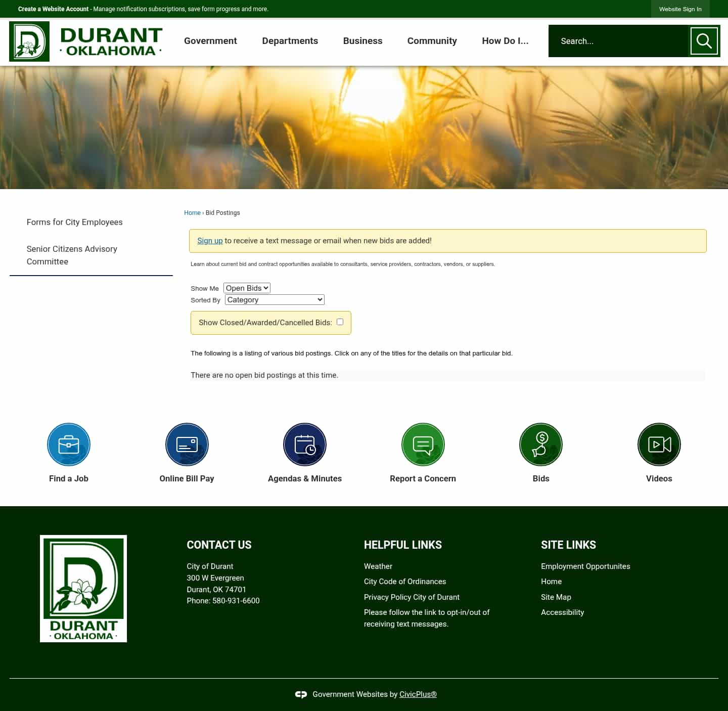The width and height of the screenshot is (728, 711).
Task: Click the Durant Oklahoma logo in the header
Action: 85,41
